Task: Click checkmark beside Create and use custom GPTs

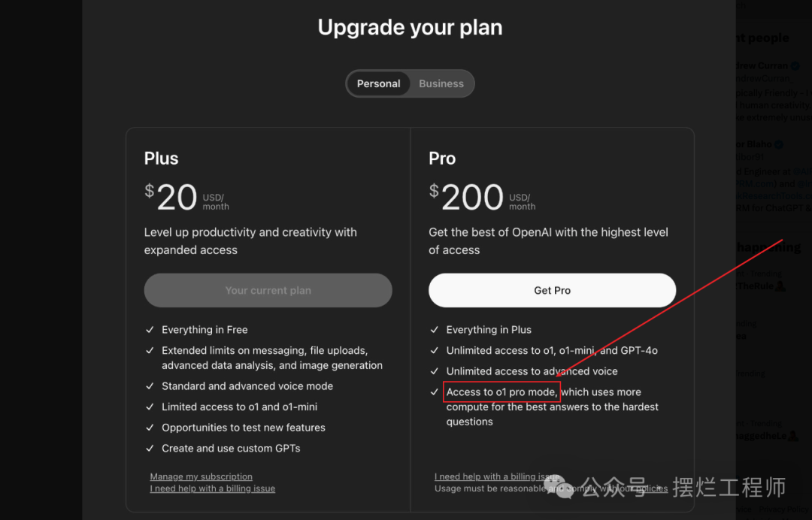Action: [150, 449]
